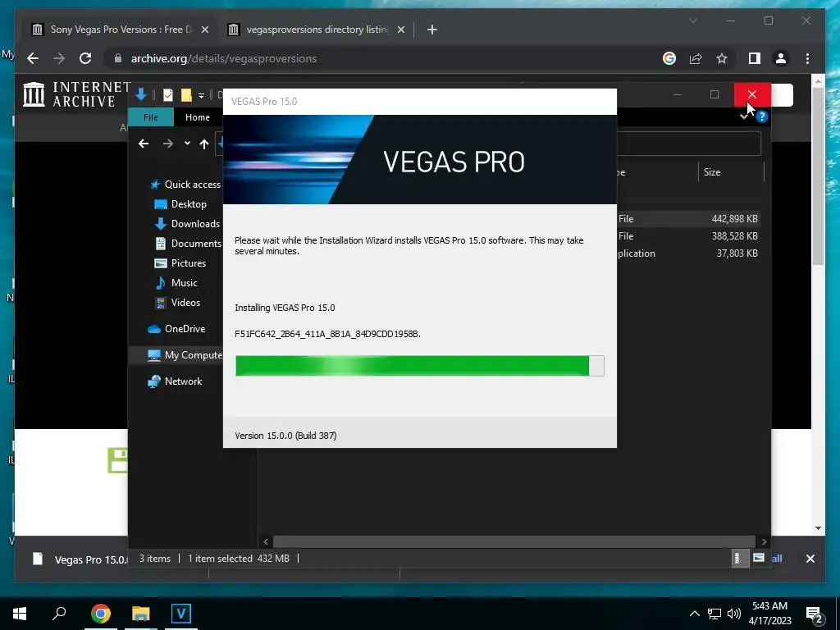Open Pictures in navigation pane
Image resolution: width=840 pixels, height=630 pixels.
(180, 263)
